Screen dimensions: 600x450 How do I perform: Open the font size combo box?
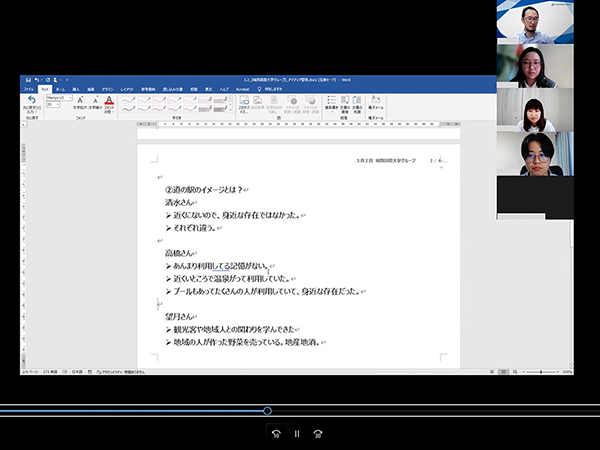pyautogui.click(x=53, y=104)
